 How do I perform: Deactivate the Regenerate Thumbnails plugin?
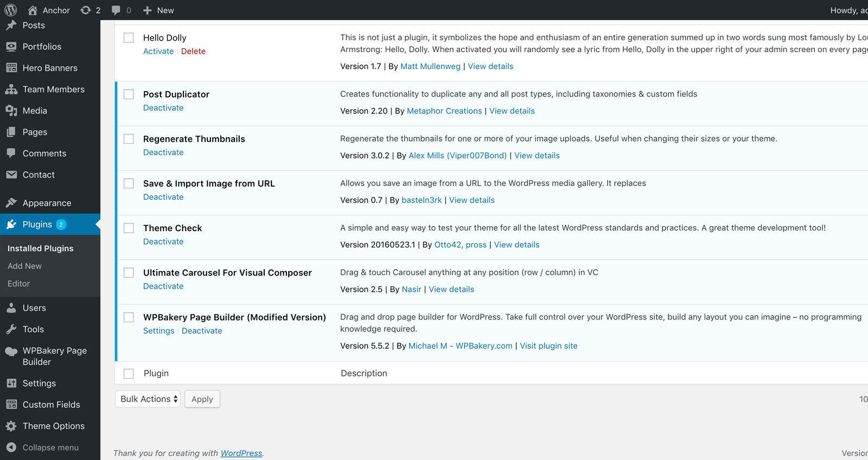click(x=163, y=152)
